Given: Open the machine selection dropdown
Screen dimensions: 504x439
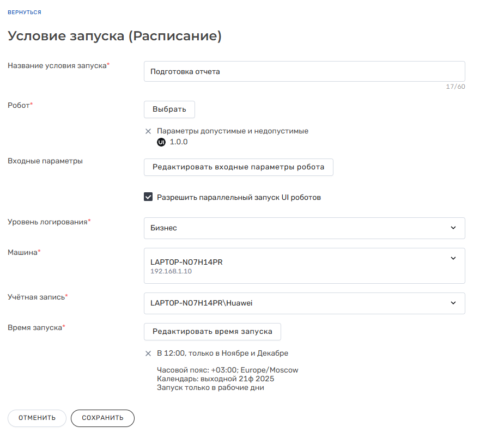Looking at the screenshot, I should point(304,266).
